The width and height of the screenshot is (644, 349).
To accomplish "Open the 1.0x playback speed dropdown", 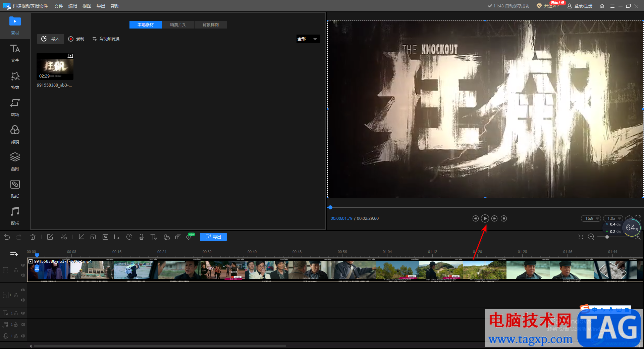I will tap(613, 218).
